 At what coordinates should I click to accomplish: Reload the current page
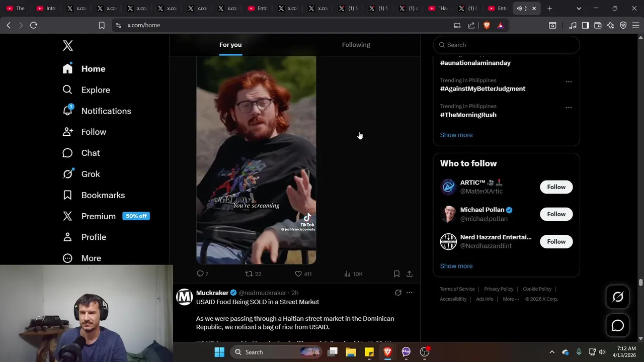(x=34, y=25)
